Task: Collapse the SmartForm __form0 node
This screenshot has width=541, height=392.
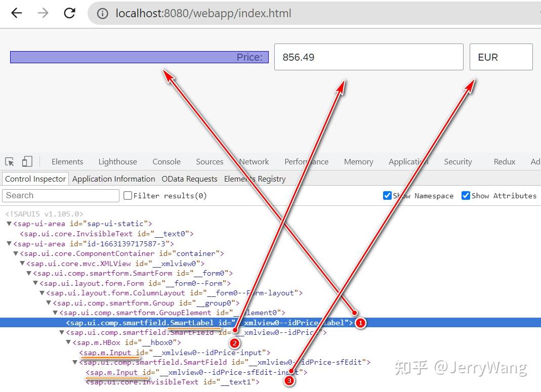Action: (x=29, y=273)
